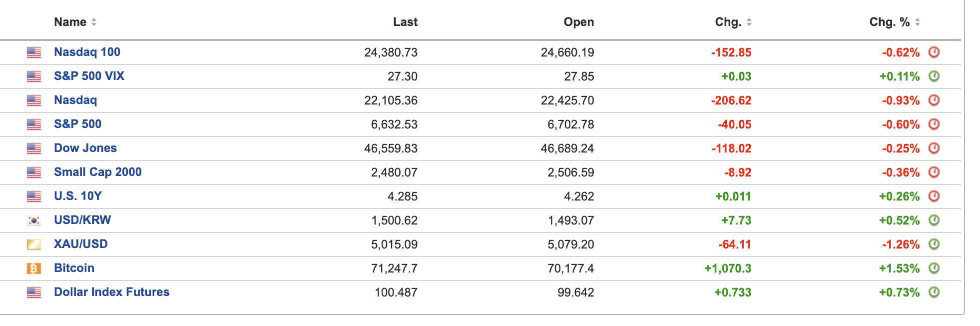Sort the table by Name arrows
This screenshot has width=980, height=326.
coord(94,22)
